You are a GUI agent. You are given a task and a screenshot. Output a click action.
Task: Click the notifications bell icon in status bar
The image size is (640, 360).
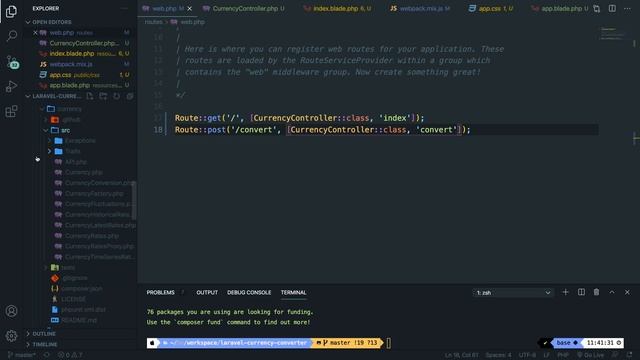coord(629,355)
